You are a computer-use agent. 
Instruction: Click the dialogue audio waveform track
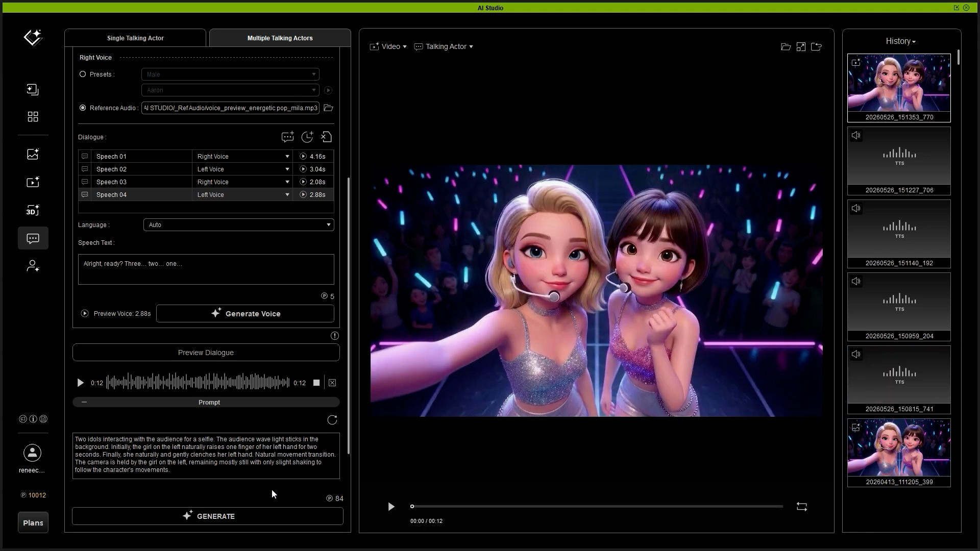(198, 383)
